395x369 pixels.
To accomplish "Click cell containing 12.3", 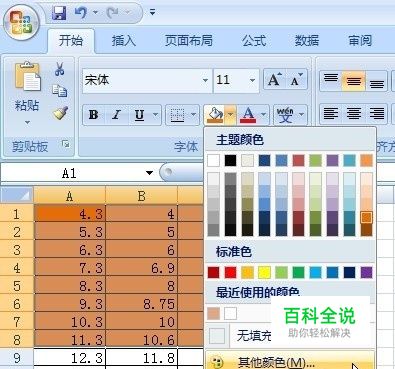I will pos(70,358).
